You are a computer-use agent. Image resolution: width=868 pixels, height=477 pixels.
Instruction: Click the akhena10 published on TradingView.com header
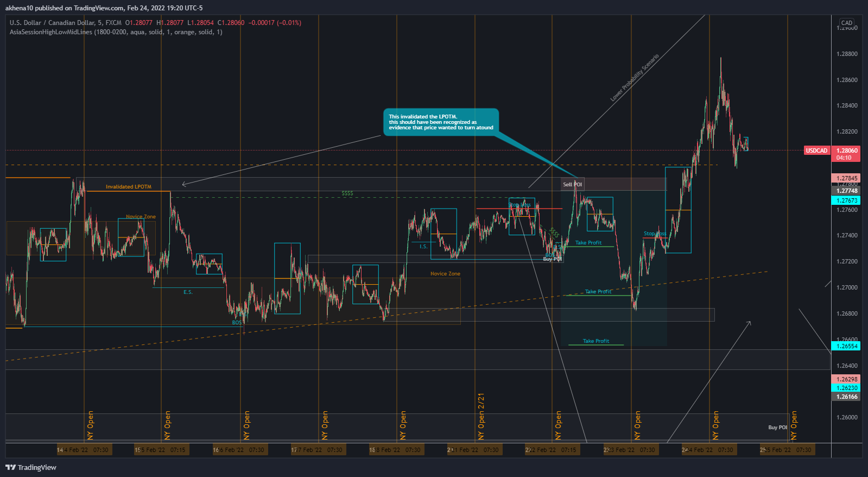pyautogui.click(x=104, y=8)
